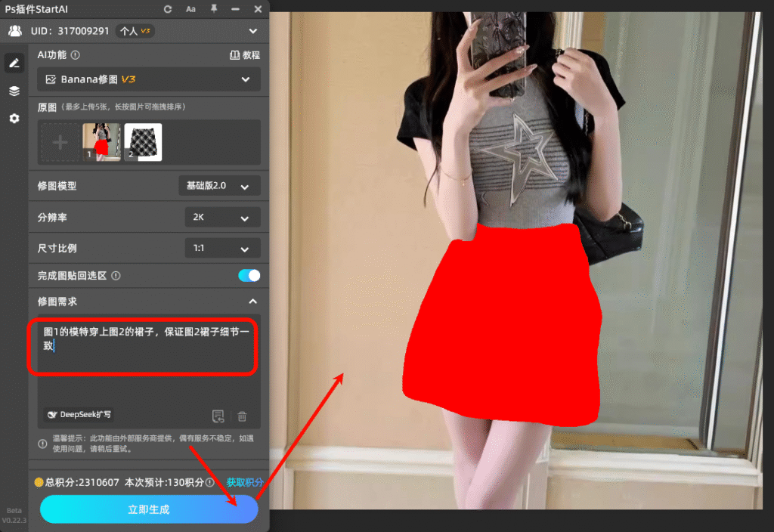
Task: Open the 尺寸比例 1:1 dropdown
Action: (222, 249)
